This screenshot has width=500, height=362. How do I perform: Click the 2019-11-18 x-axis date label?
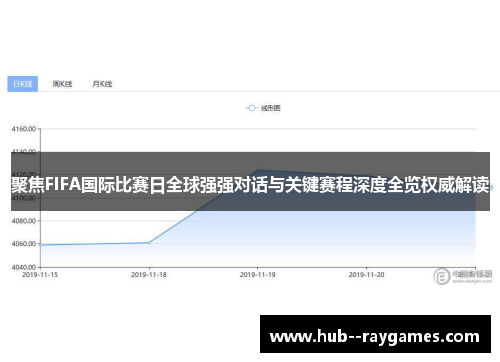click(149, 275)
